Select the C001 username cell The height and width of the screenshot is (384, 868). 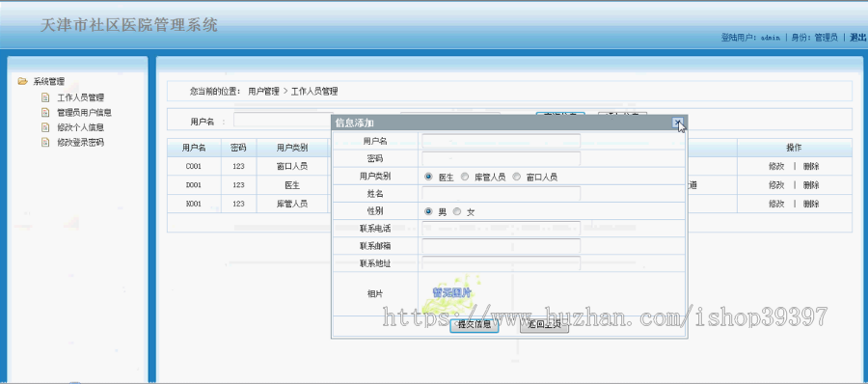[x=194, y=166]
